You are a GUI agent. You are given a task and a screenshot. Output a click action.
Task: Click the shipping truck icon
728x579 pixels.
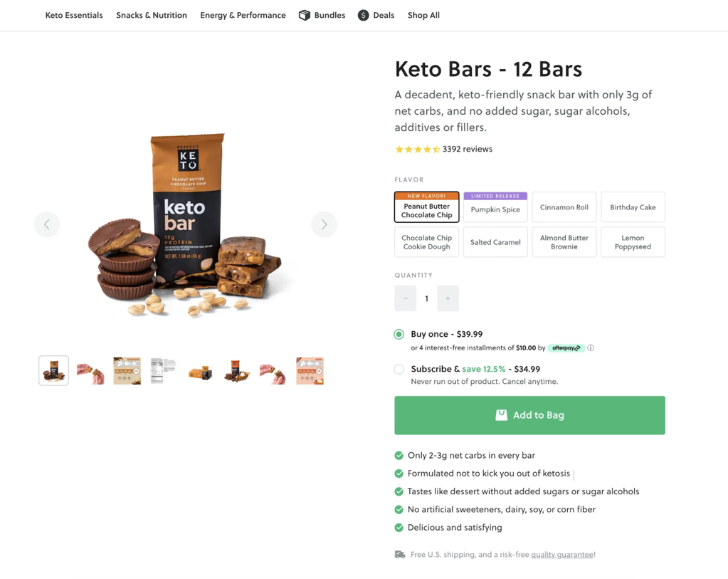coord(399,554)
